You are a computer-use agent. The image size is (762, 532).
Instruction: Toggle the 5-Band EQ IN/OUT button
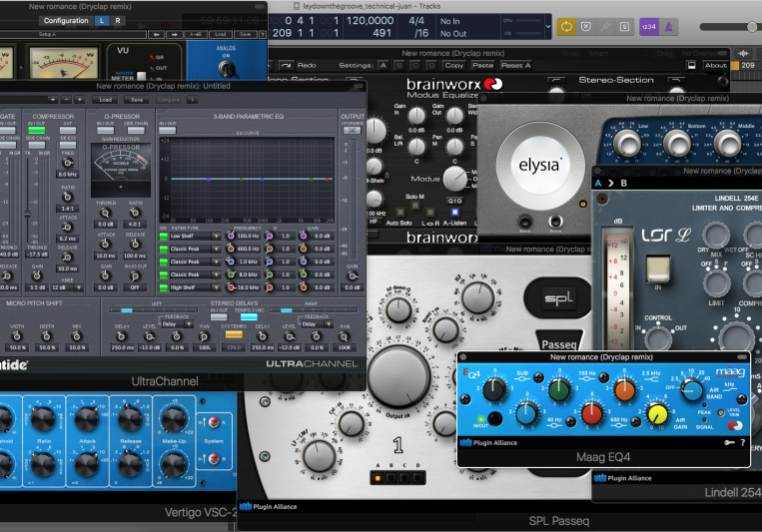(167, 130)
